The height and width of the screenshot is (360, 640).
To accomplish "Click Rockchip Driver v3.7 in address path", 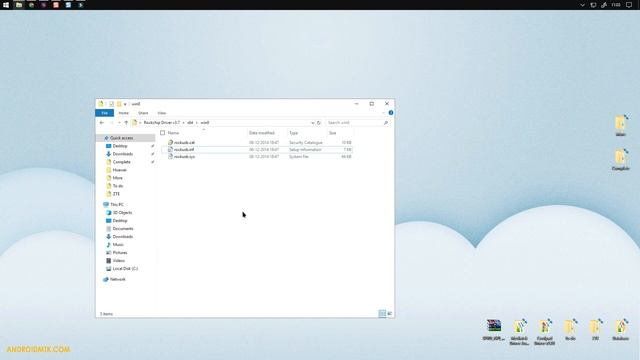I will [161, 122].
